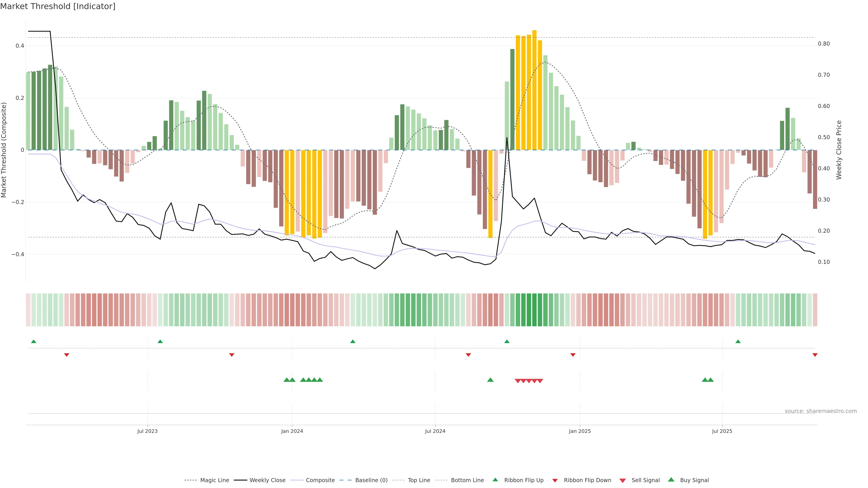Click the source: sharemaestro.com text
Viewport: 868px width, 488px height.
(x=821, y=411)
